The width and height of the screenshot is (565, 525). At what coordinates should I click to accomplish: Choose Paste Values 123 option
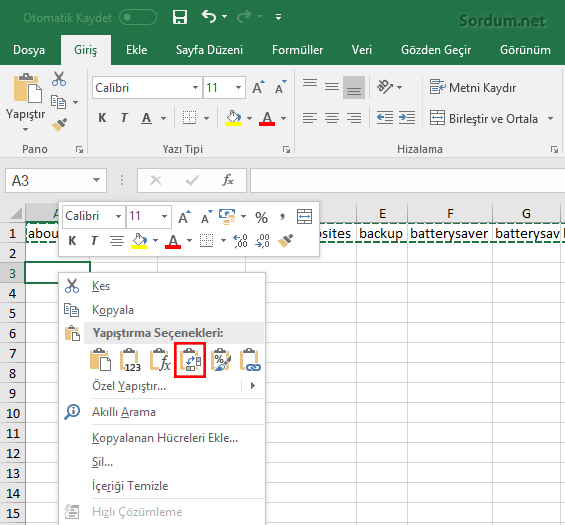coord(130,360)
